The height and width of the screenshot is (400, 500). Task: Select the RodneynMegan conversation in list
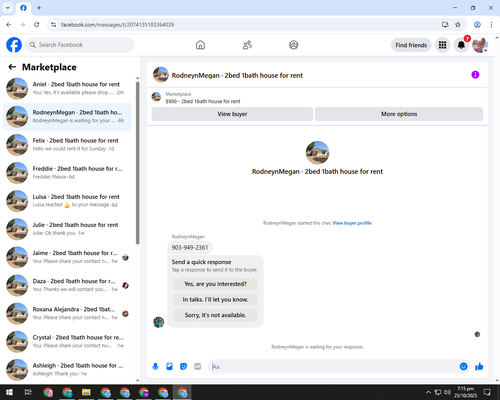coord(68,117)
